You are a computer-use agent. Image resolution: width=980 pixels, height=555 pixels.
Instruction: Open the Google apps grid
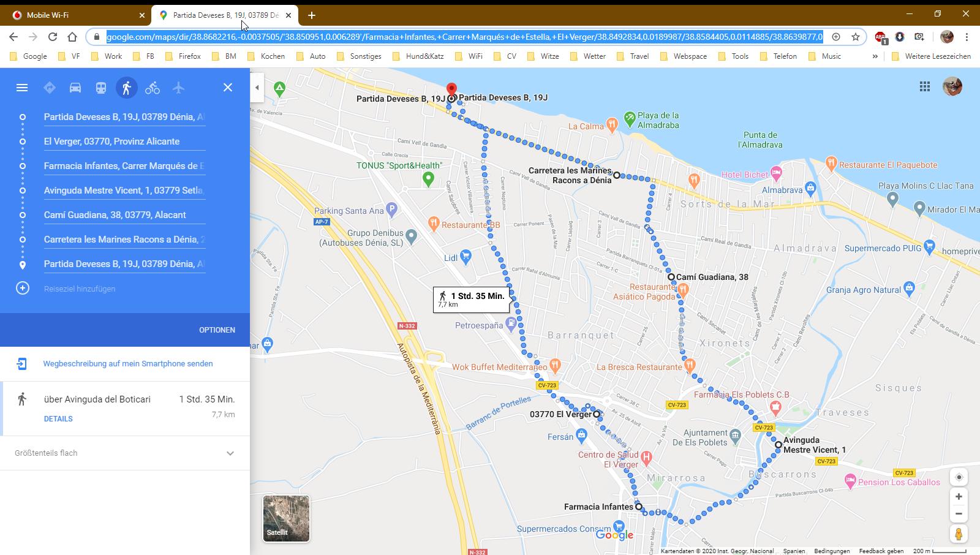[925, 86]
